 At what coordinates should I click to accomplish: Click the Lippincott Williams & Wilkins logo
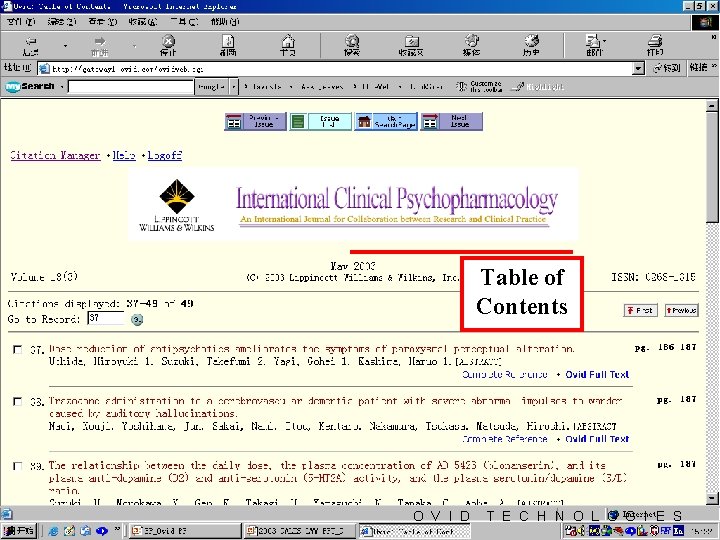coord(177,204)
